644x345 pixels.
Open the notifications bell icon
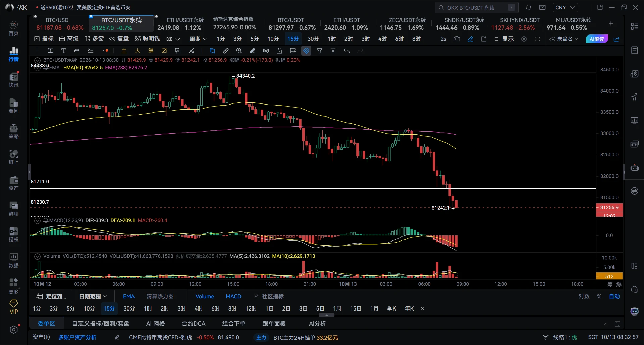(x=528, y=7)
